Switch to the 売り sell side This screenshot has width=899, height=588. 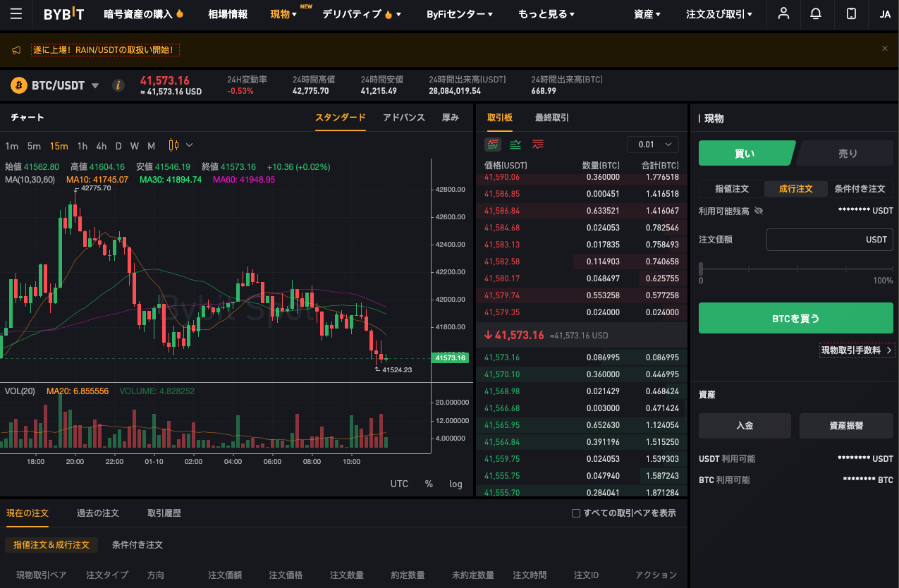tap(847, 153)
